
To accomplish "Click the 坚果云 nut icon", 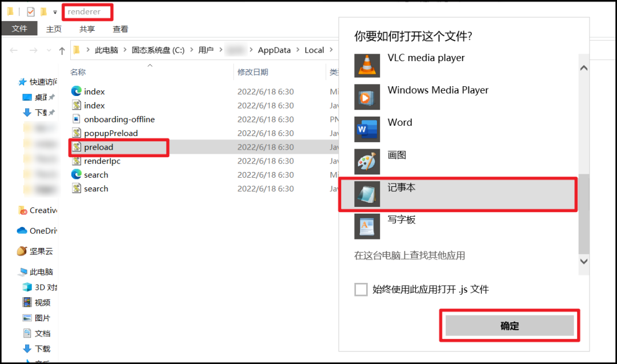I will click(22, 251).
